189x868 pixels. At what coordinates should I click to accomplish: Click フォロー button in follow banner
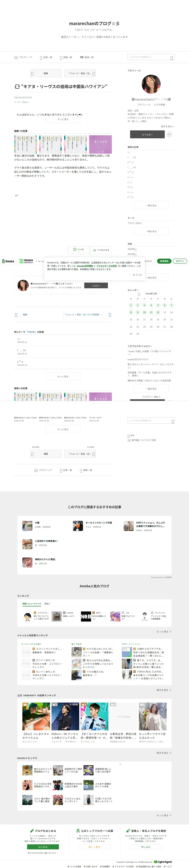[x=96, y=285]
